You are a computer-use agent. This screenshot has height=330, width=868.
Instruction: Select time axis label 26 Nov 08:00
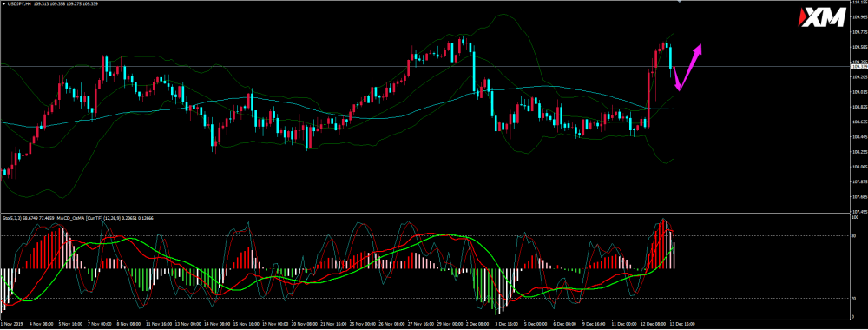392,324
